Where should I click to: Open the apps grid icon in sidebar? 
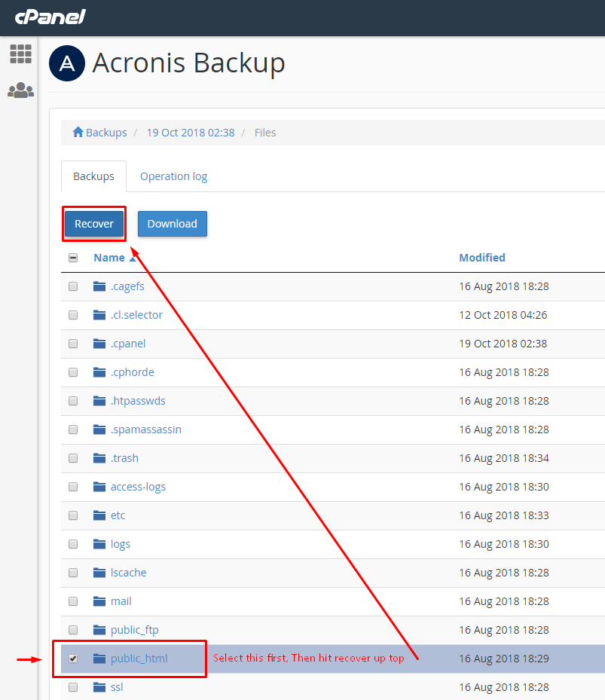click(20, 54)
